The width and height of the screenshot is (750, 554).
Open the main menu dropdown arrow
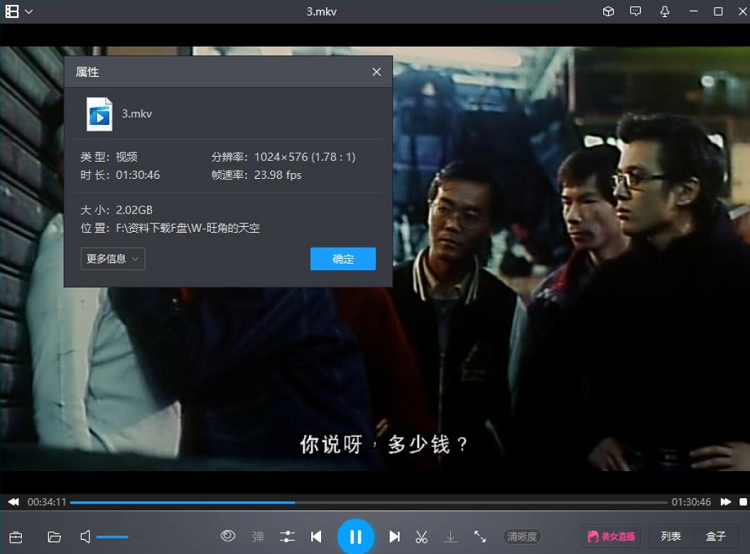tap(29, 11)
